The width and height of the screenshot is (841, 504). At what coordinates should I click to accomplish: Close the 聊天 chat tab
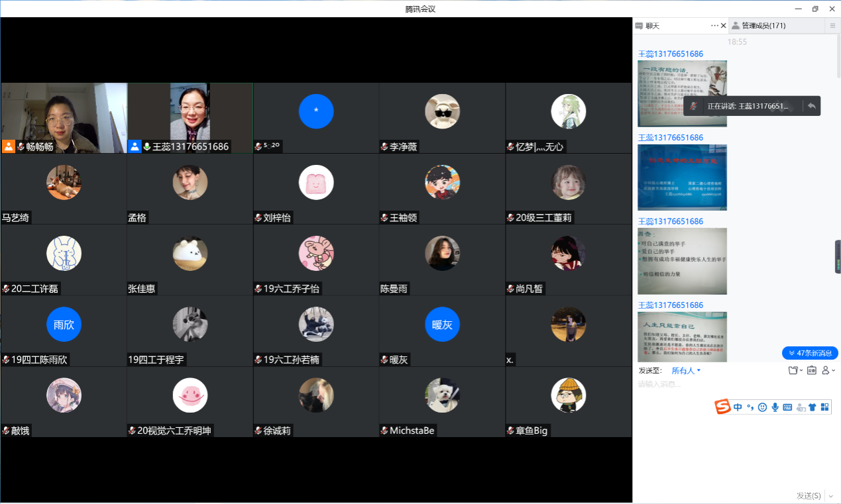[723, 26]
